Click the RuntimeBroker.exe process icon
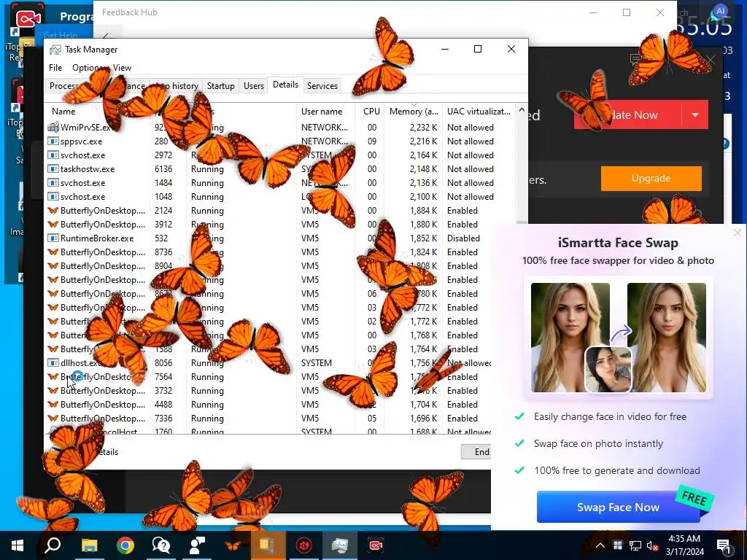 [53, 238]
